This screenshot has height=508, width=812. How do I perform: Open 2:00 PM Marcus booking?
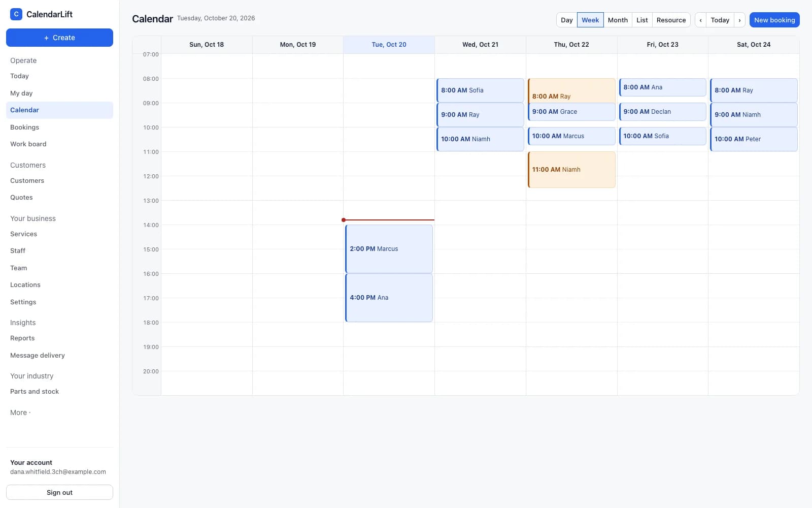click(x=389, y=249)
